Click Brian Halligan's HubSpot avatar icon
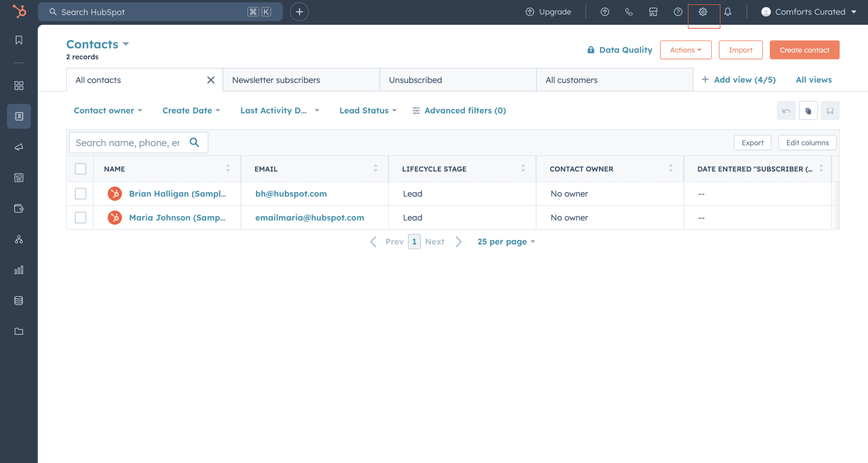 coord(115,194)
